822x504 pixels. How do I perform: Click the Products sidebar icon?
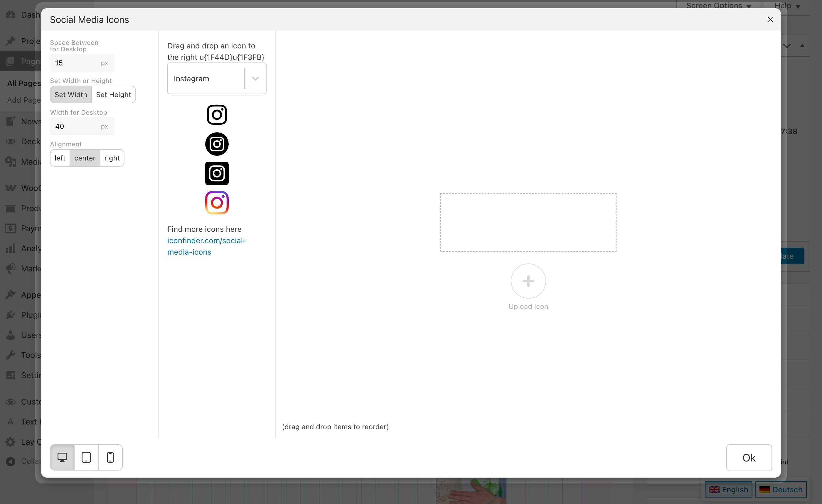click(11, 208)
